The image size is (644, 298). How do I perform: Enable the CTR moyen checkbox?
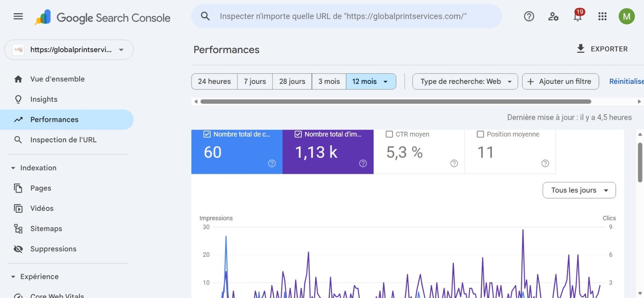(389, 134)
